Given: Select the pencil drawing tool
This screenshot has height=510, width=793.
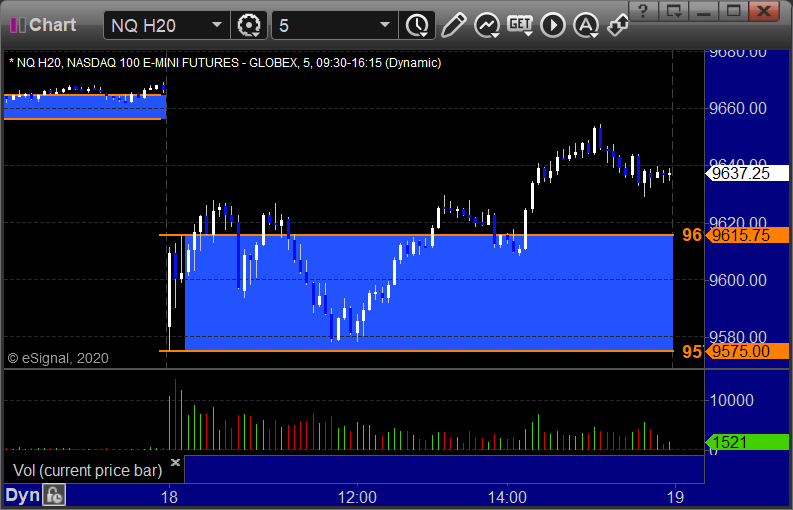Looking at the screenshot, I should 453,25.
